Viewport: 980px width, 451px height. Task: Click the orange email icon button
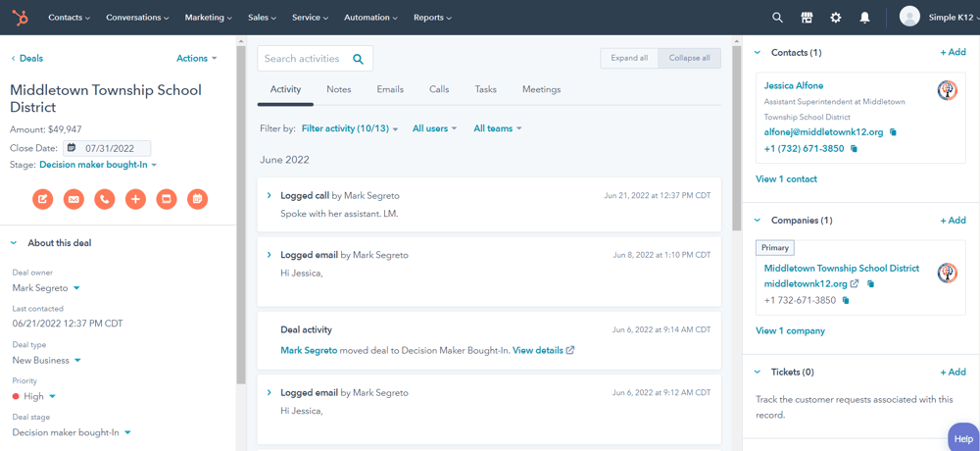pos(73,199)
